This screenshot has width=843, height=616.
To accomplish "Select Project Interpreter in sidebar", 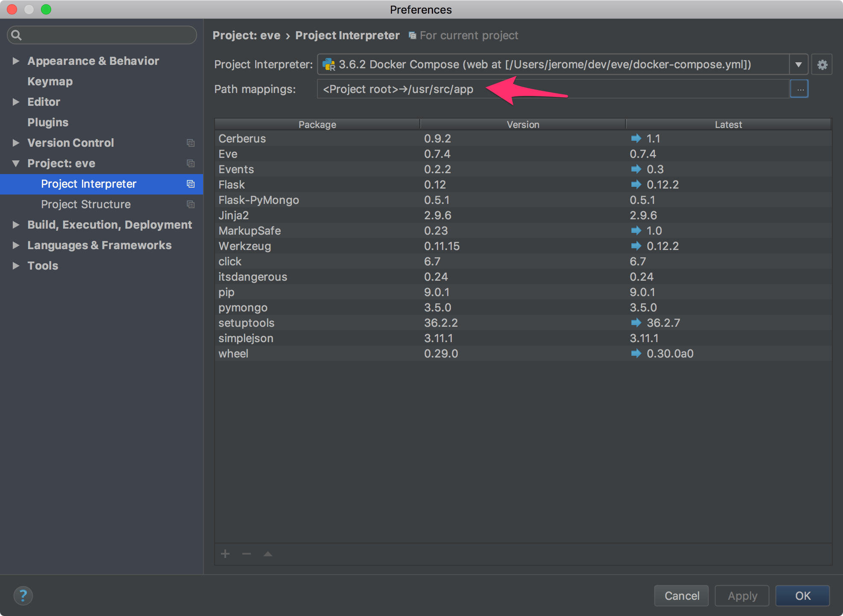I will coord(102,184).
